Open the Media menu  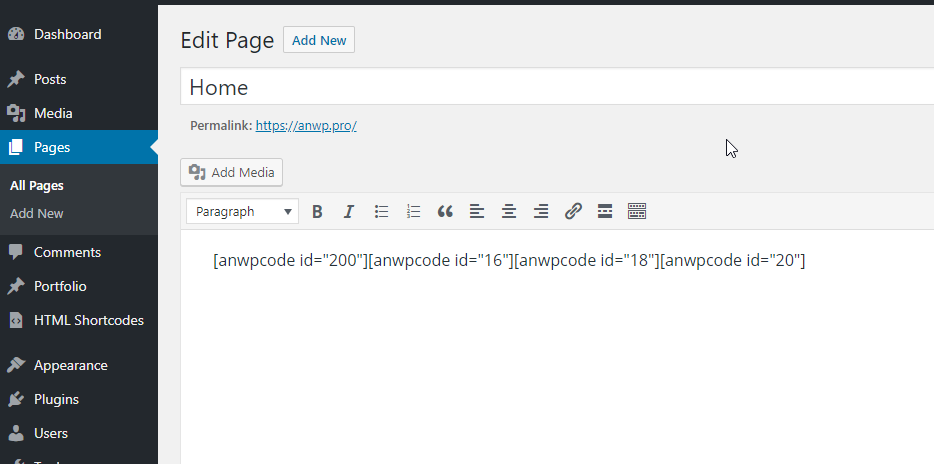(79, 113)
